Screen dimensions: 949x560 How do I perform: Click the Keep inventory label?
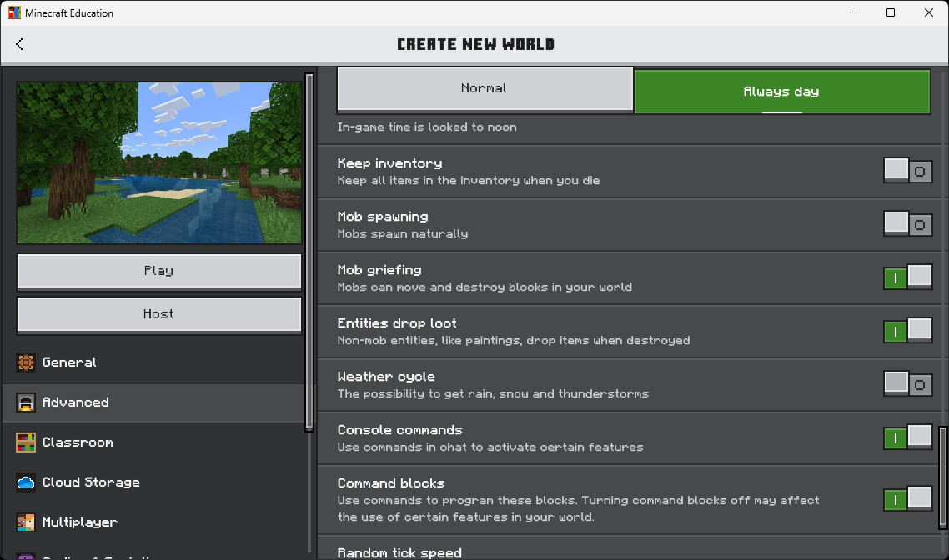[x=389, y=163]
